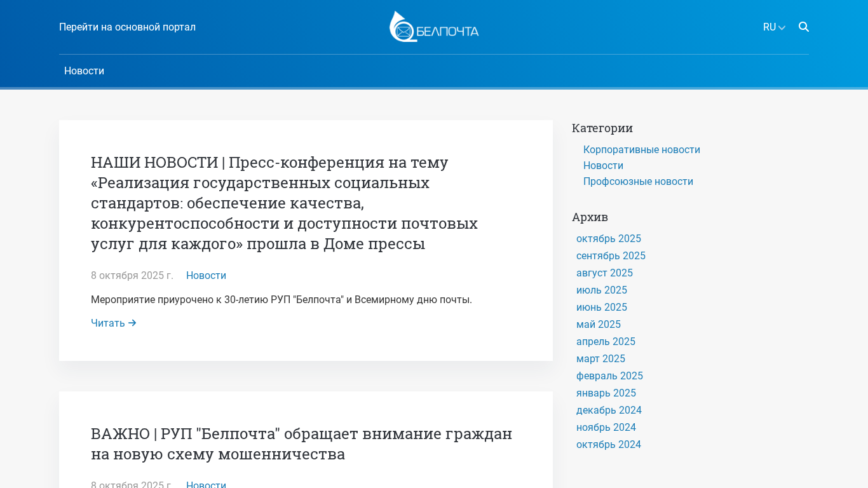This screenshot has width=868, height=488.
Task: Open archive for апрель 2025
Action: pyautogui.click(x=606, y=341)
